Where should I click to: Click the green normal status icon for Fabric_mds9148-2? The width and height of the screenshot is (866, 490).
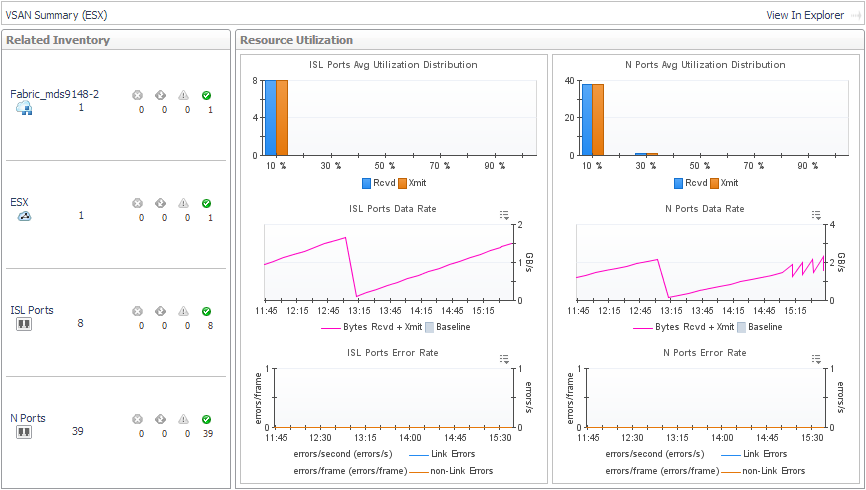pos(206,96)
